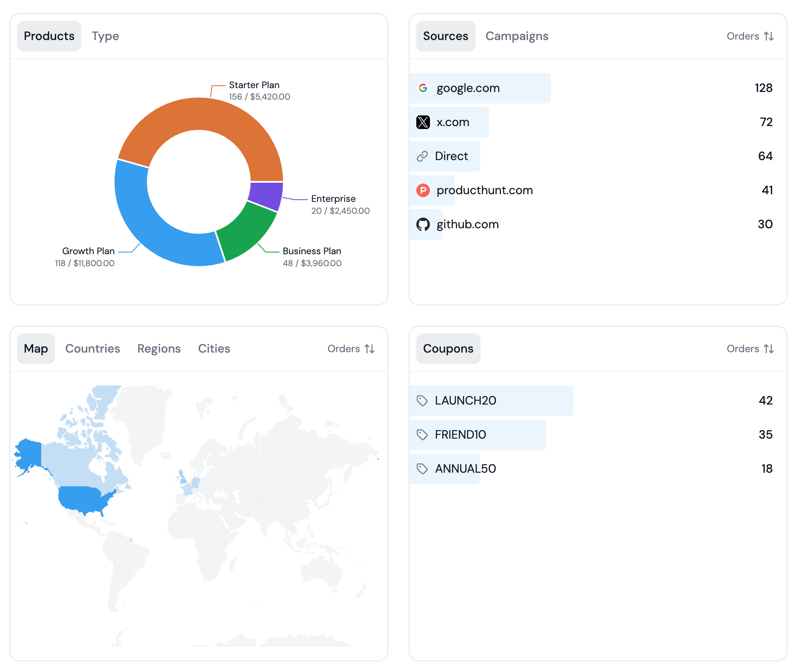Click the Google logo icon
Screen dimensions: 796x672
pos(423,88)
